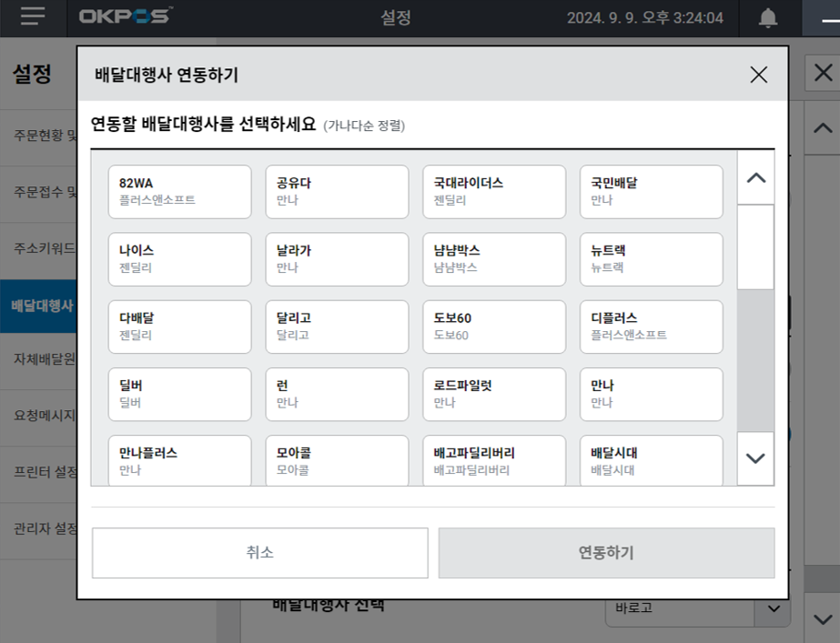Image resolution: width=840 pixels, height=643 pixels.
Task: Select 로드파일럿 delivery agency option
Action: point(494,393)
